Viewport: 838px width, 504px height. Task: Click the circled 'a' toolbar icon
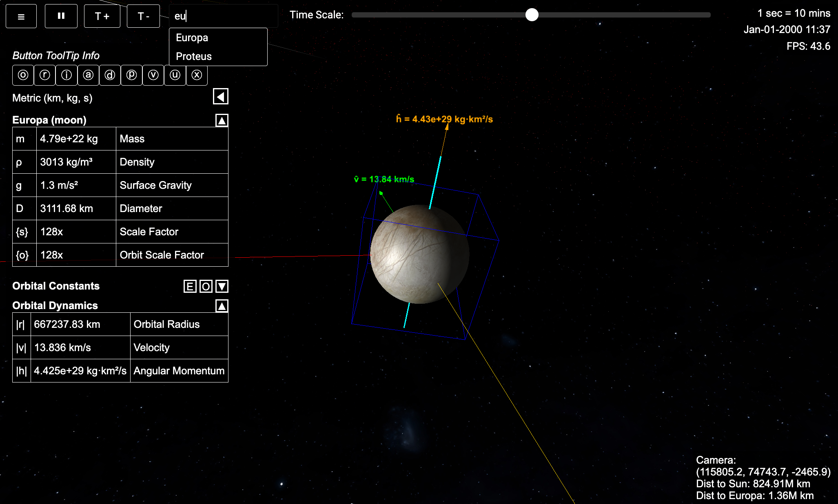(x=88, y=75)
